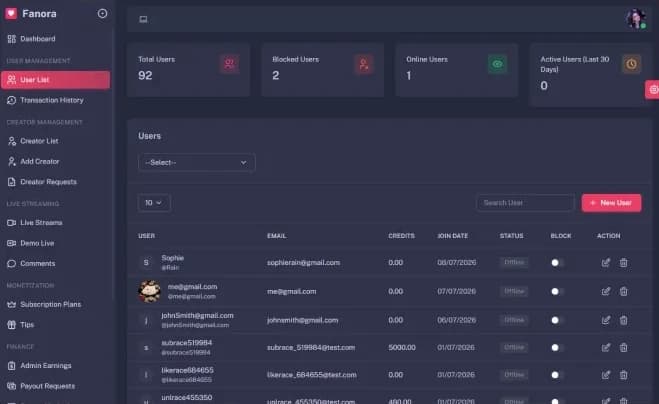Click the Online Users eye icon
Screen dimensions: 659x404
[x=498, y=64]
